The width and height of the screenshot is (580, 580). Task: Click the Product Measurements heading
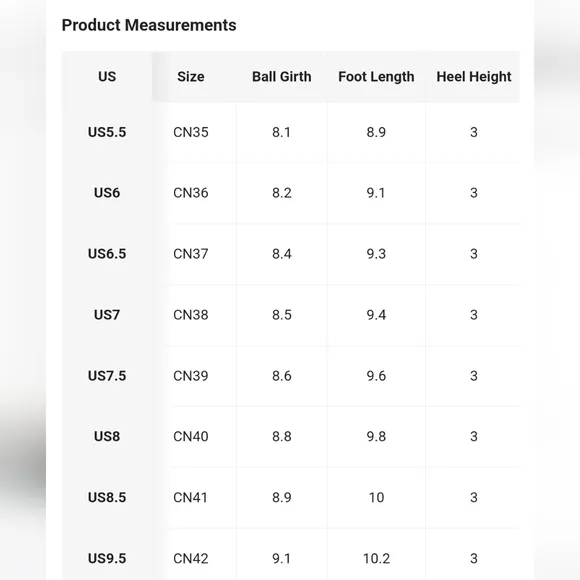pyautogui.click(x=149, y=25)
